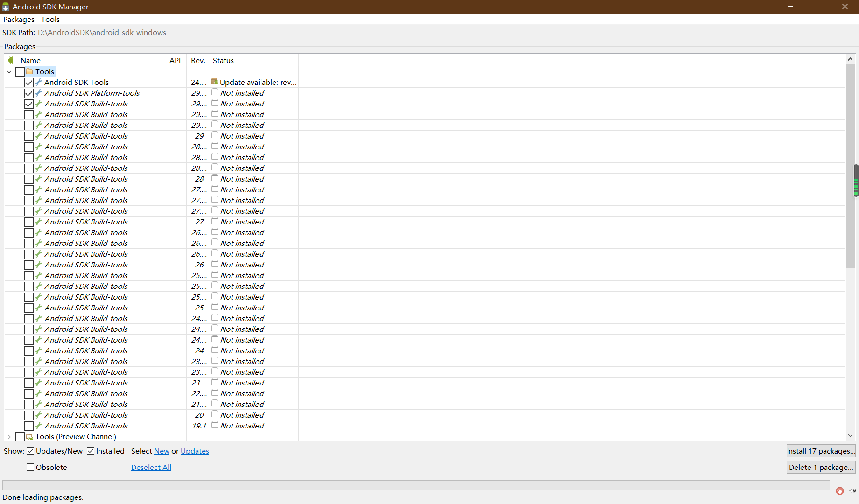Click the Tools folder icon

point(30,71)
